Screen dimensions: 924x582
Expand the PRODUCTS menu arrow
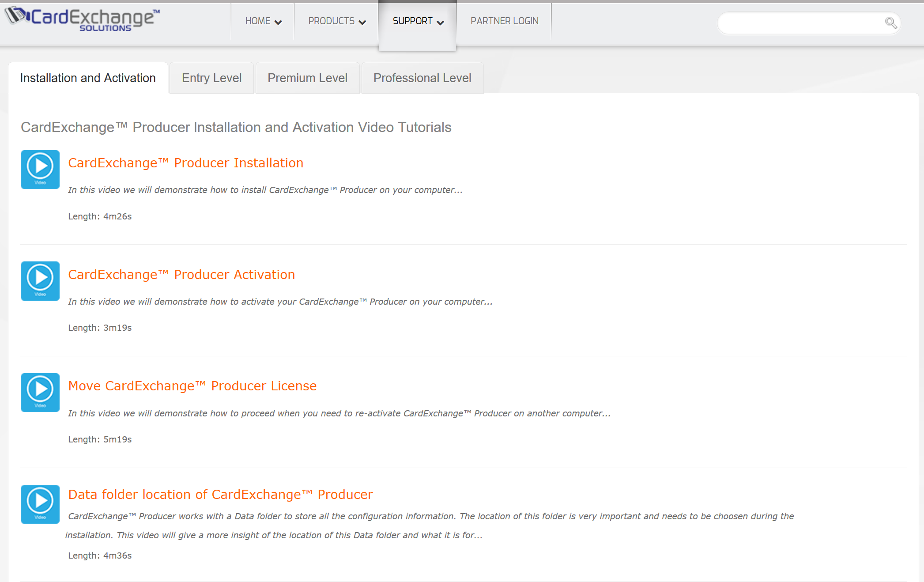coord(362,22)
